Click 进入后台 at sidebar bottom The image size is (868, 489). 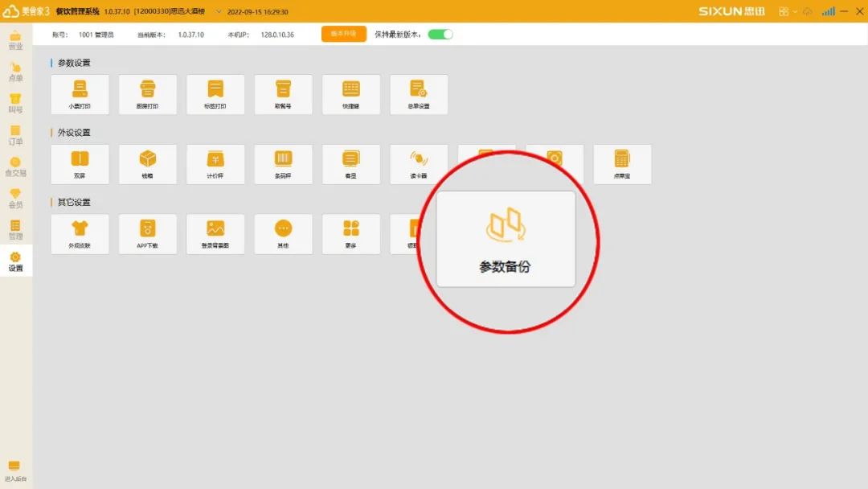click(x=15, y=471)
